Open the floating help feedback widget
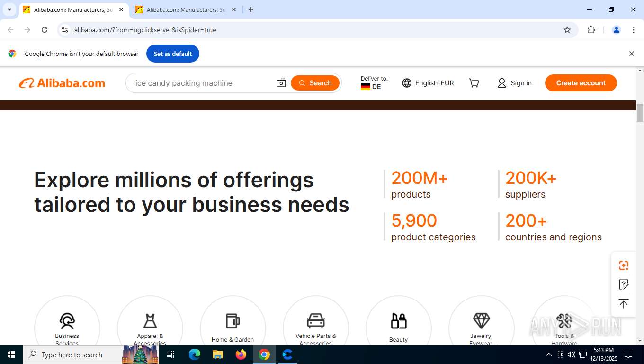The width and height of the screenshot is (644, 364). tap(624, 284)
